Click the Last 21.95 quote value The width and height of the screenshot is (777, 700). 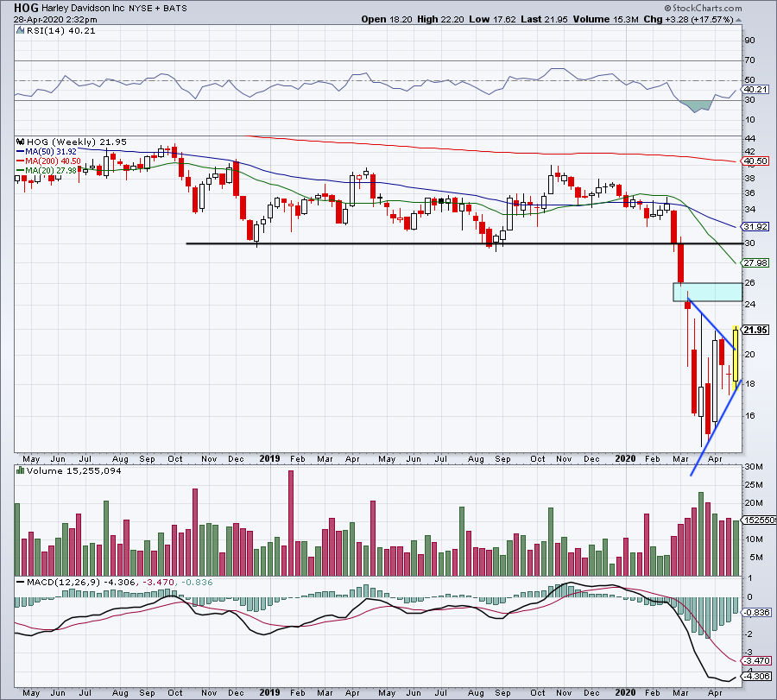[544, 19]
